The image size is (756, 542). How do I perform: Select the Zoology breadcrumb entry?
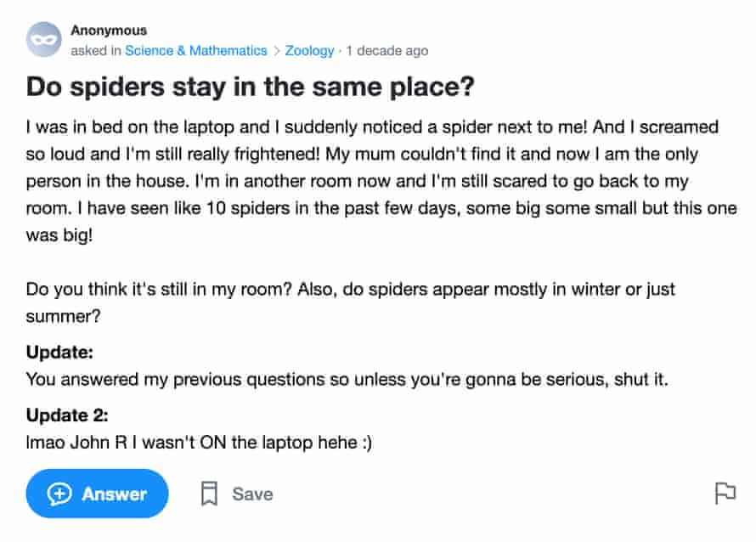[x=309, y=51]
